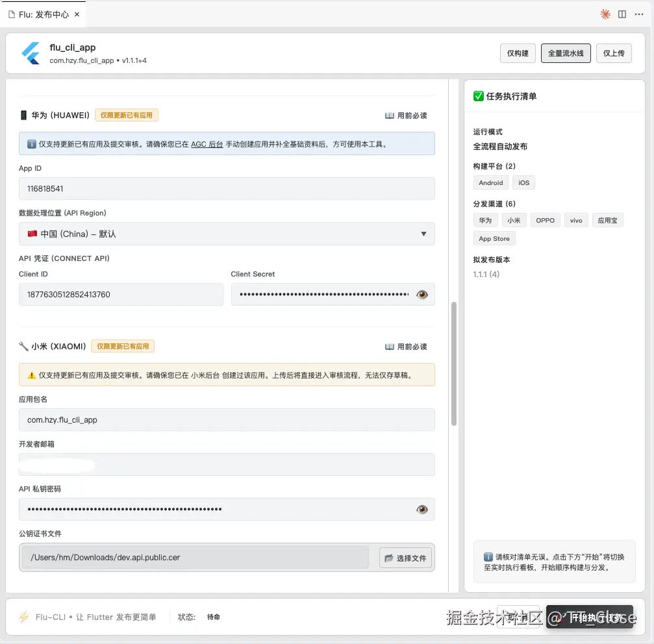Click the warning icon in Xiaomi notice
This screenshot has height=644, width=654.
[32, 375]
